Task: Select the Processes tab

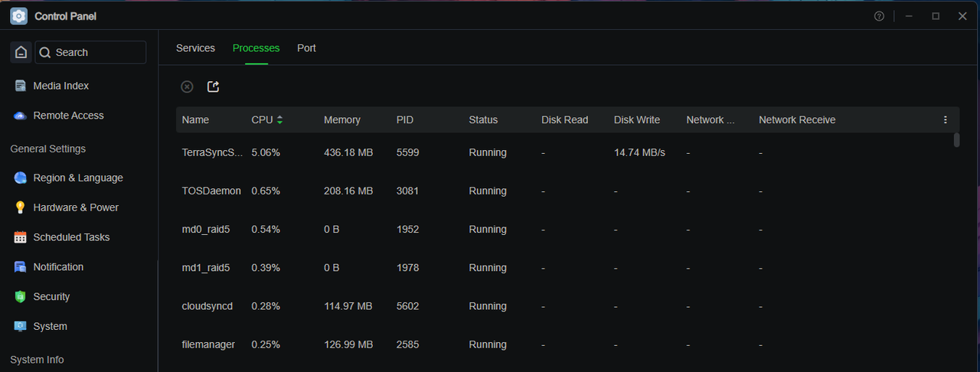Action: pos(256,48)
